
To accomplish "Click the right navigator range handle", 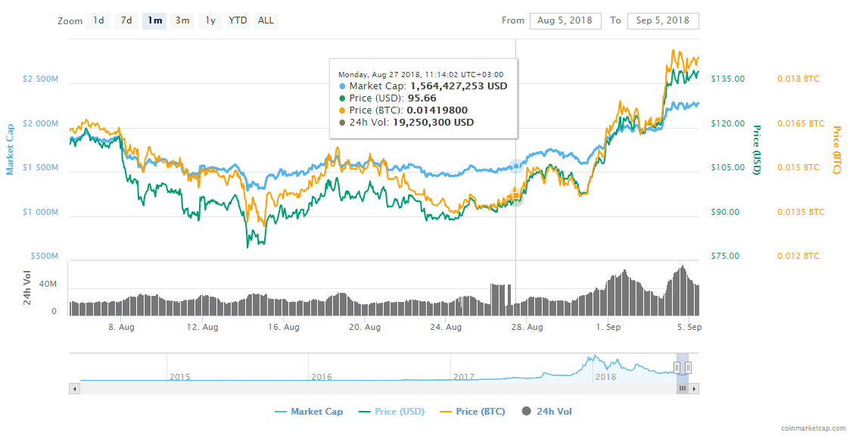I will 688,368.
